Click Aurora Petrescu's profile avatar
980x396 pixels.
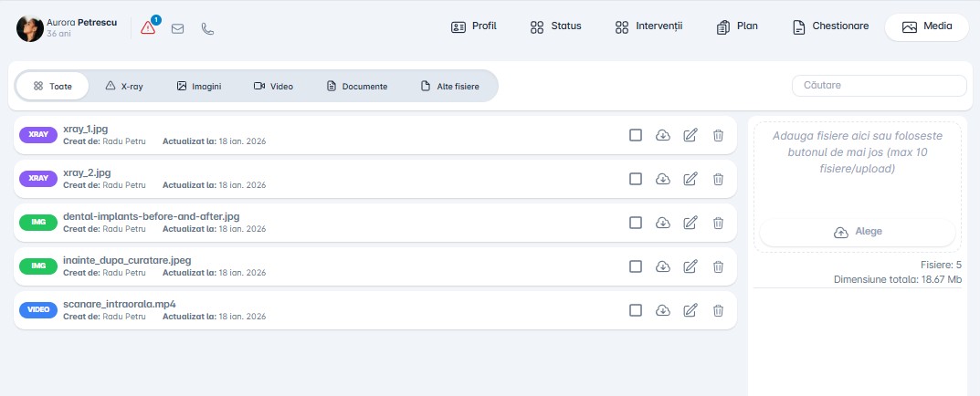pyautogui.click(x=29, y=28)
